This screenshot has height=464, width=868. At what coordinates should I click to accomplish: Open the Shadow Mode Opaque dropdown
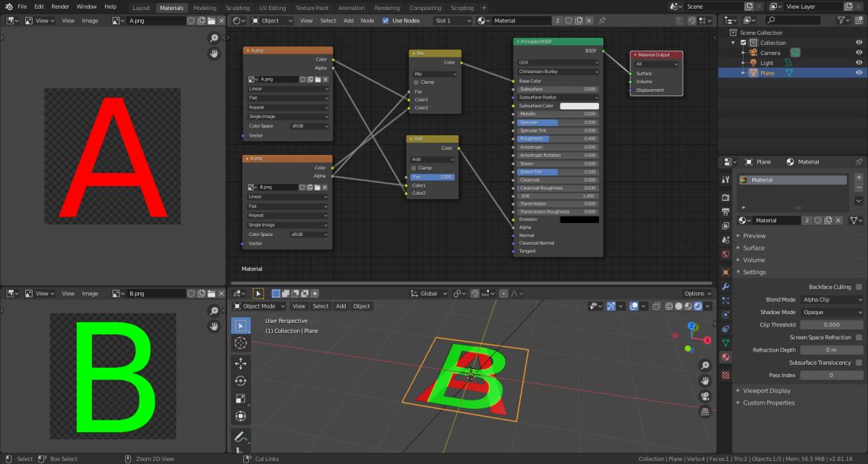(832, 312)
